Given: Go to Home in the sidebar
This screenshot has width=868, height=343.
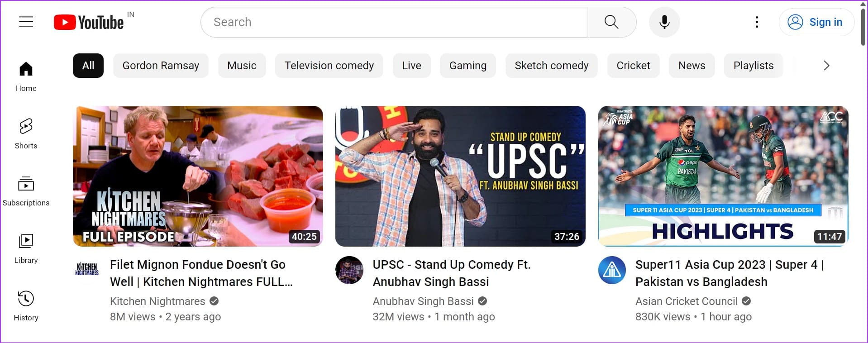Looking at the screenshot, I should 26,76.
